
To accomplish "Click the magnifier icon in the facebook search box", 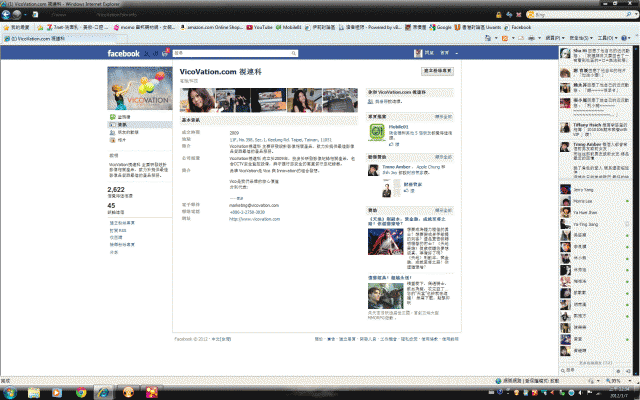I will coord(293,53).
